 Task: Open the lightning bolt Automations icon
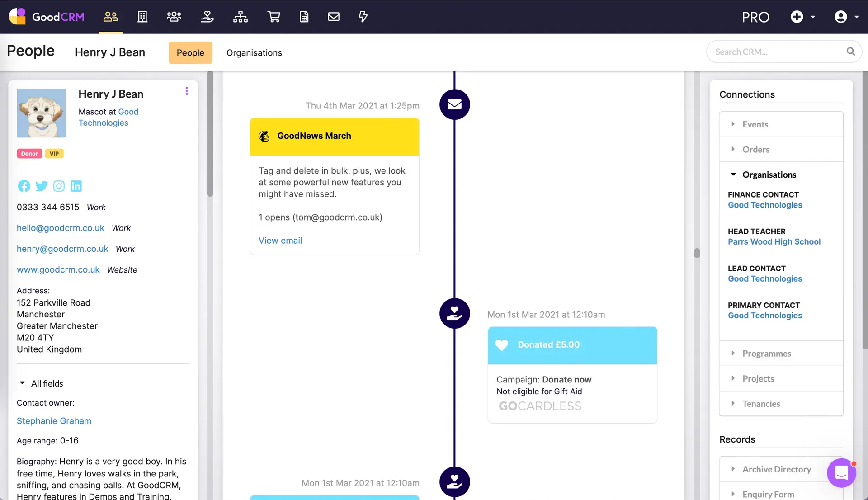[363, 17]
